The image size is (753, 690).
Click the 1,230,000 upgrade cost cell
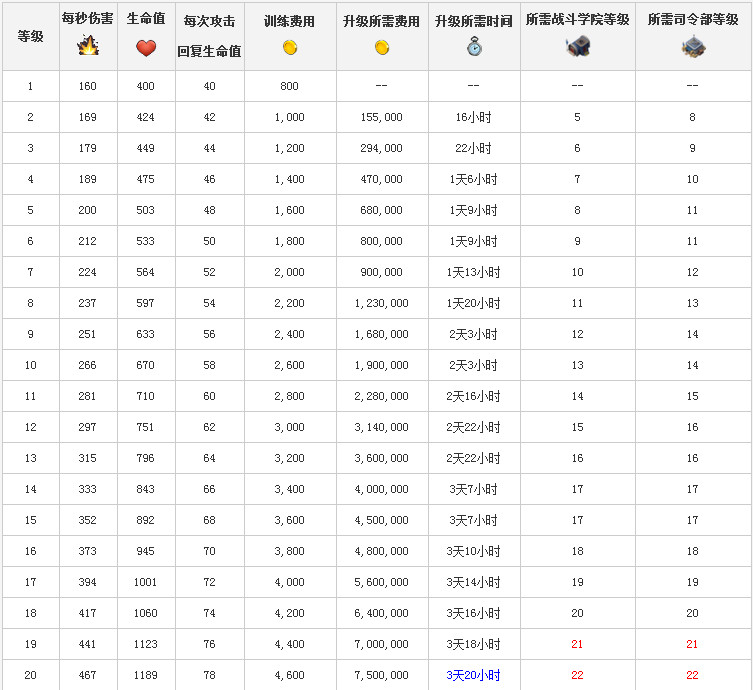(x=382, y=303)
